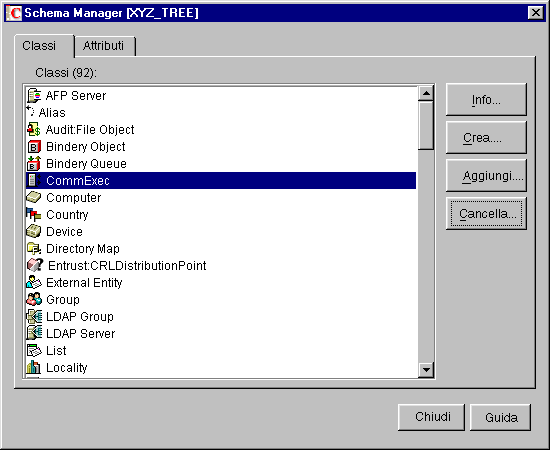Click the Bindery Queue icon
Image resolution: width=550 pixels, height=450 pixels.
tap(34, 163)
